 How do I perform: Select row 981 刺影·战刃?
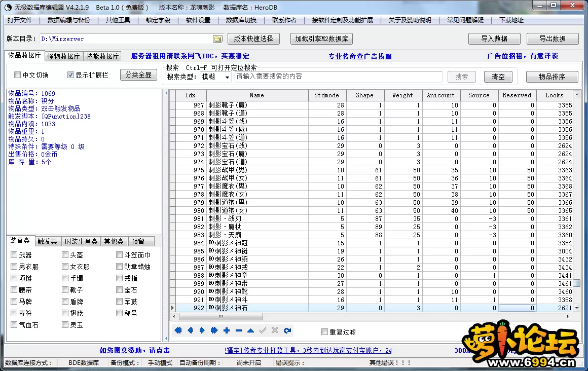[x=374, y=219]
